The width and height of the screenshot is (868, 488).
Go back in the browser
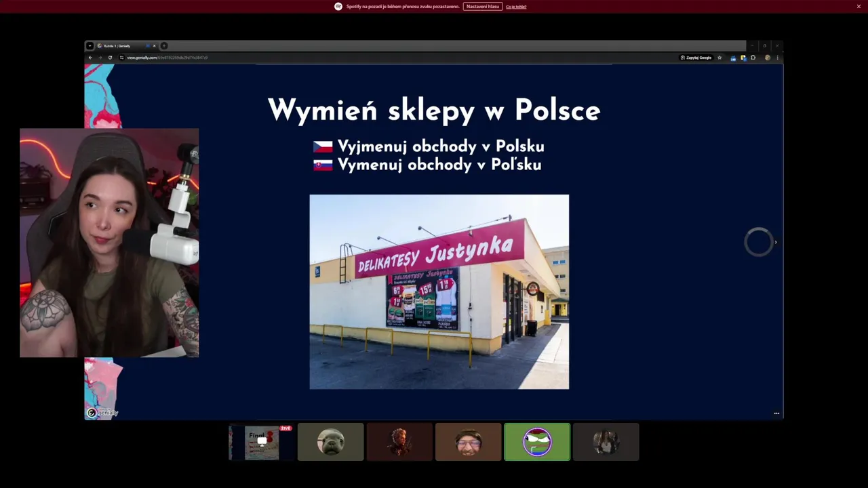tap(90, 58)
